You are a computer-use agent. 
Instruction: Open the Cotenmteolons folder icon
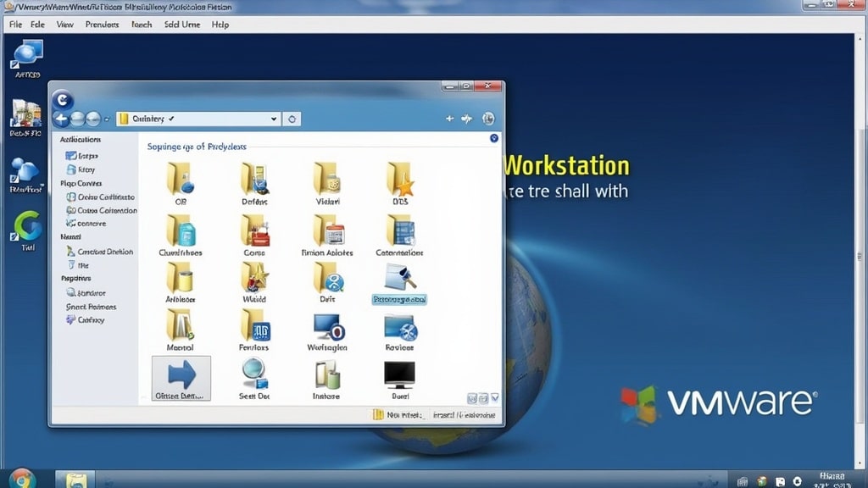[x=400, y=230]
